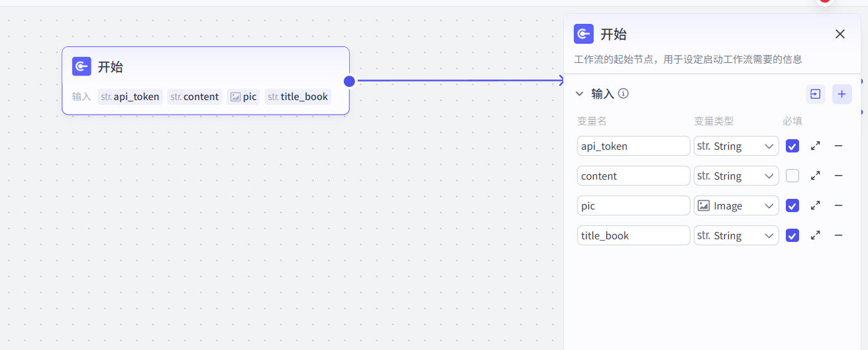This screenshot has height=350, width=868.
Task: Edit the title_book variable name field
Action: 633,235
